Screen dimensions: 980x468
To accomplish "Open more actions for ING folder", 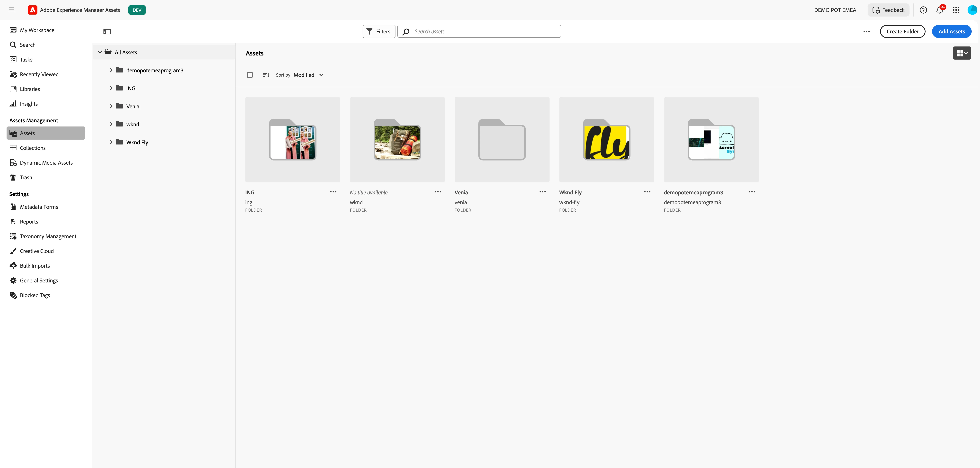I will [x=333, y=192].
